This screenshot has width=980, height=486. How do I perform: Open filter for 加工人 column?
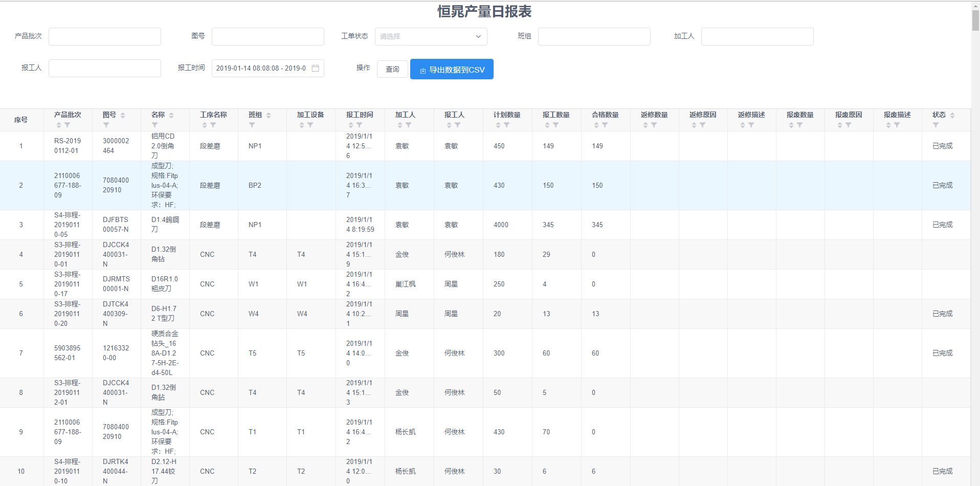pyautogui.click(x=408, y=125)
